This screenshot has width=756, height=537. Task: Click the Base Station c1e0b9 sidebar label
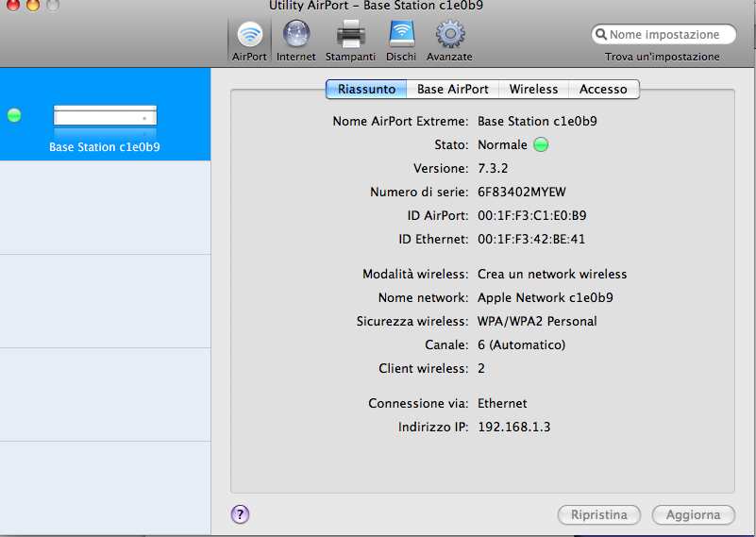point(105,146)
